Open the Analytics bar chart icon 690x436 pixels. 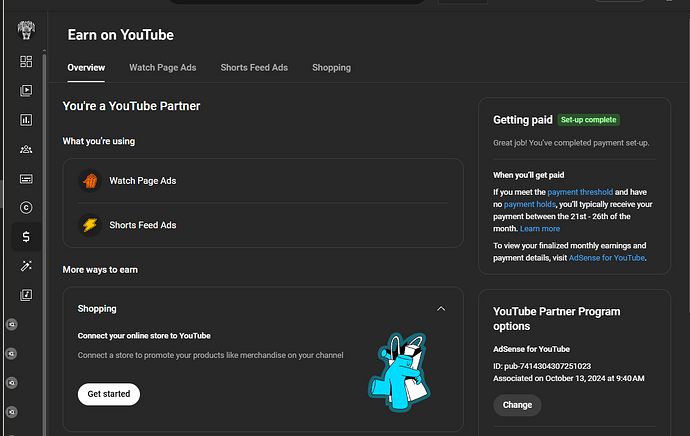point(26,120)
